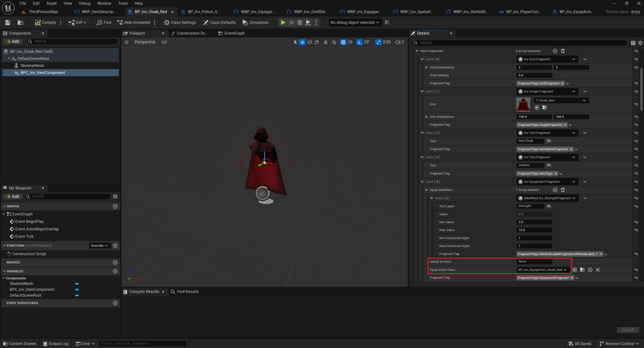Toggle the SkeletalMesh variable's editable visibility

point(77,284)
